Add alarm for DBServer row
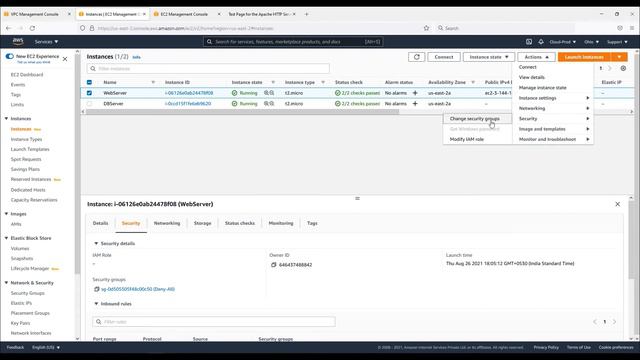The height and width of the screenshot is (360, 640). coord(415,104)
